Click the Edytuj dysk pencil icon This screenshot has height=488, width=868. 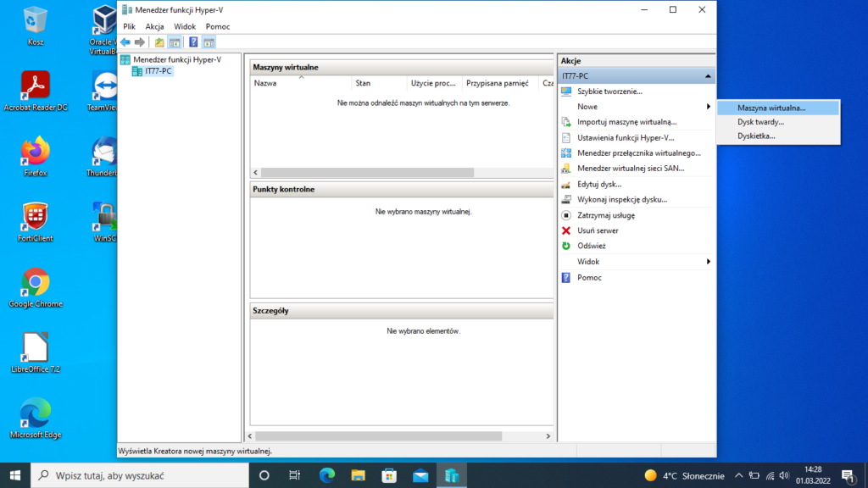566,184
